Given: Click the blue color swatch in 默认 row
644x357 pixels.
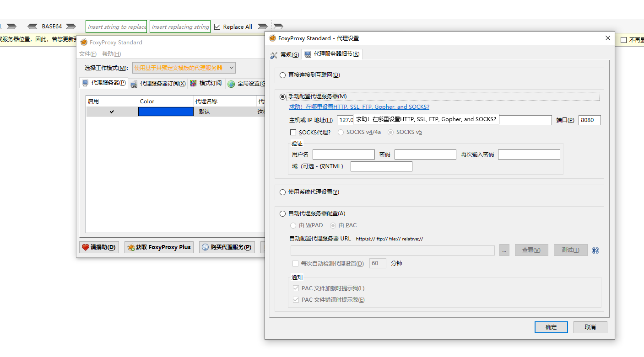Looking at the screenshot, I should (166, 112).
